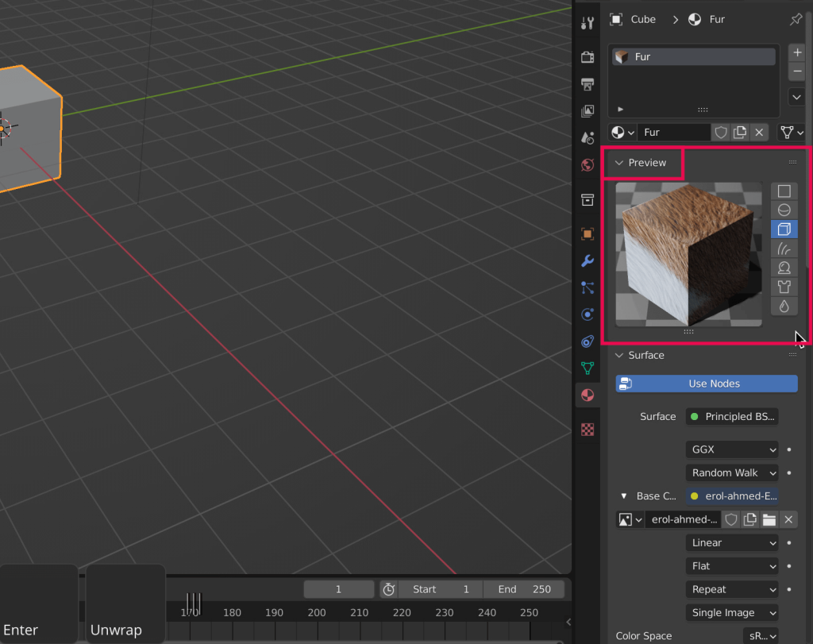813x644 pixels.
Task: Unlink the Fur material
Action: point(759,133)
